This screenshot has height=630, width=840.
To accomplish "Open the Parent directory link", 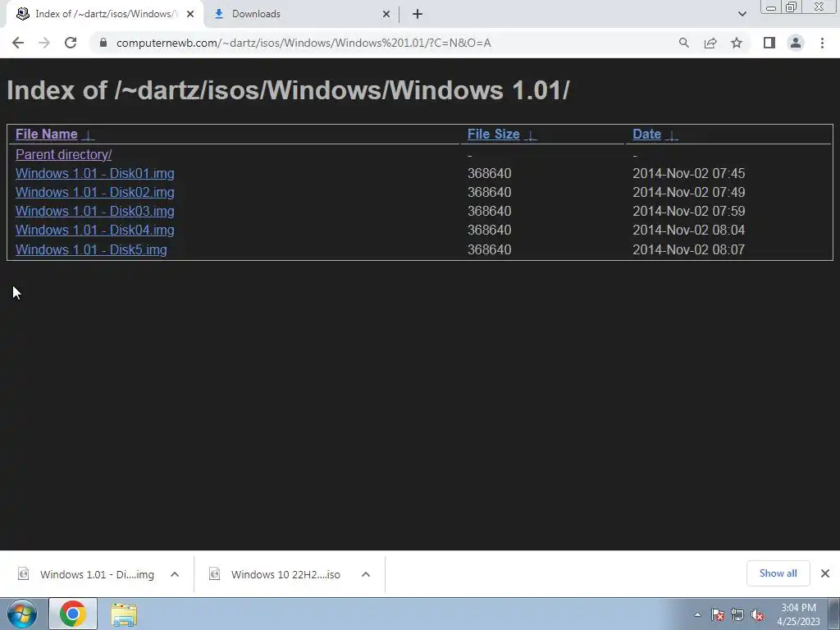I will coord(64,154).
